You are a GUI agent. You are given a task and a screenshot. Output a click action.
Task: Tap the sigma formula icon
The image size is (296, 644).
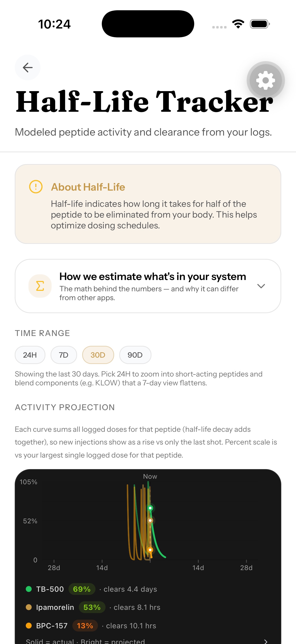pyautogui.click(x=40, y=286)
